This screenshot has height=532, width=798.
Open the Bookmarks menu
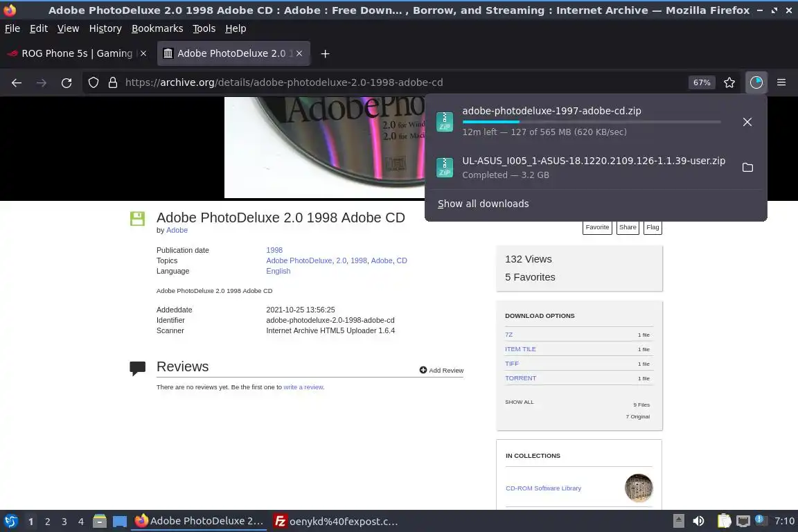(x=157, y=28)
